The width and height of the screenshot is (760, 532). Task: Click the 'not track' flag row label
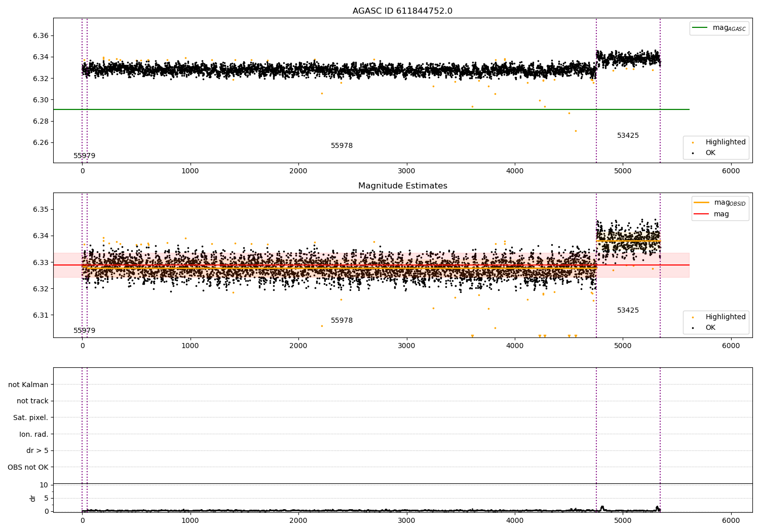click(x=32, y=401)
